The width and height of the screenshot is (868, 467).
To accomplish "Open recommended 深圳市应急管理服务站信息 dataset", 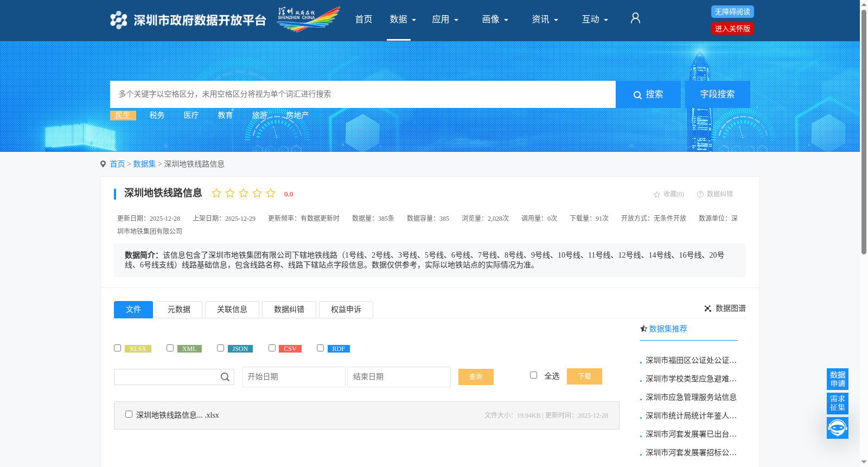I will 691,398.
